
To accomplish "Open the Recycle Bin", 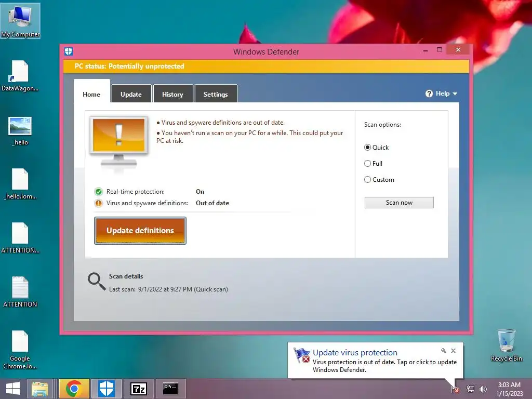I will (506, 345).
